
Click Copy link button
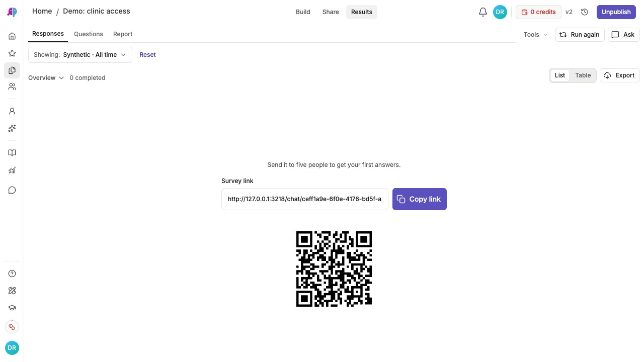tap(420, 199)
